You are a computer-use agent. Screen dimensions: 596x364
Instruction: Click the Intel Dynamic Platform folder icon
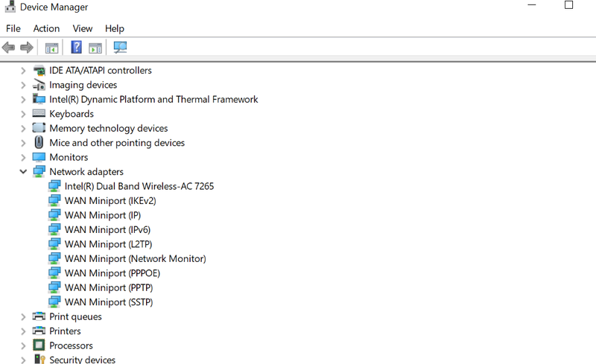[39, 99]
